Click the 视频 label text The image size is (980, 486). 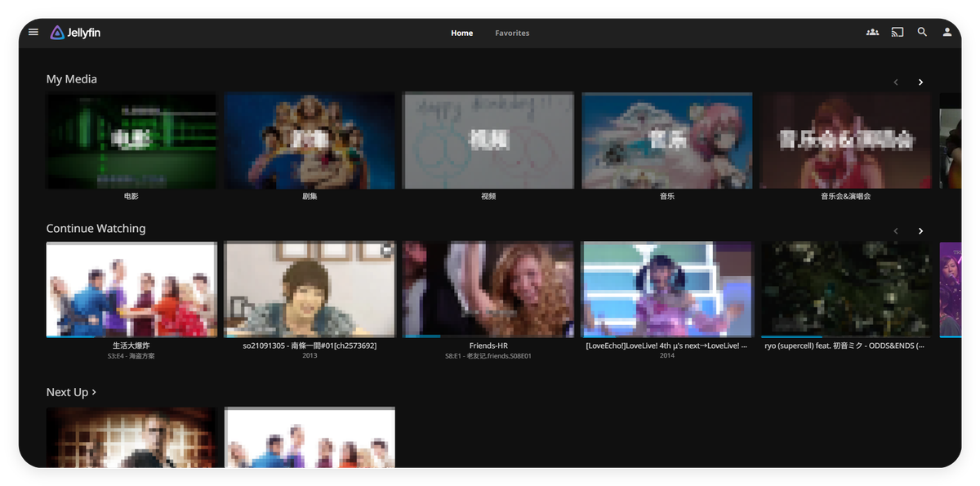pos(488,197)
